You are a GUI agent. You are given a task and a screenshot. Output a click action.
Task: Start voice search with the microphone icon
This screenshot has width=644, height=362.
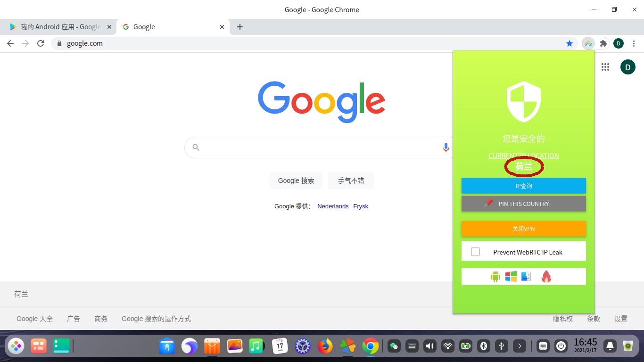point(446,148)
